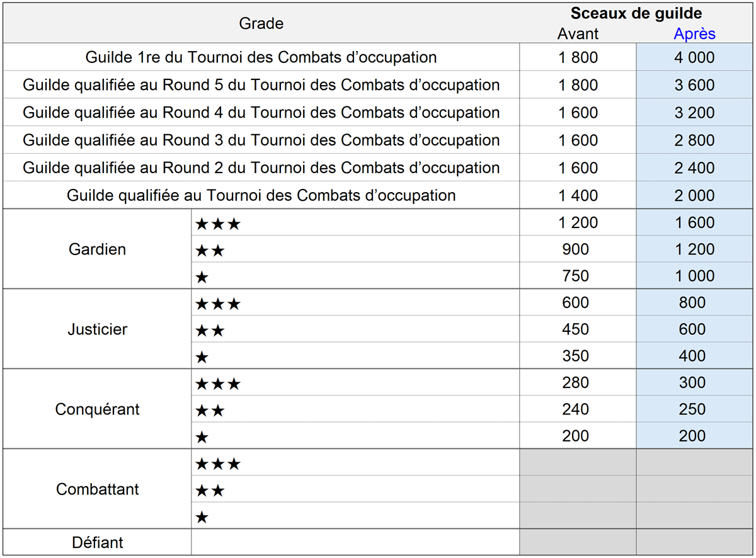Click the single star under Gardien
The width and height of the screenshot is (756, 558).
202,277
